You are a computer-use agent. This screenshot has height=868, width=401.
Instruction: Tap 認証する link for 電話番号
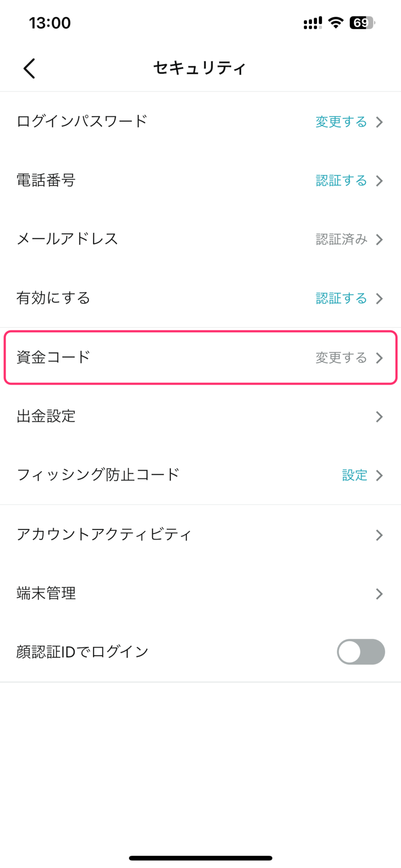pyautogui.click(x=341, y=180)
